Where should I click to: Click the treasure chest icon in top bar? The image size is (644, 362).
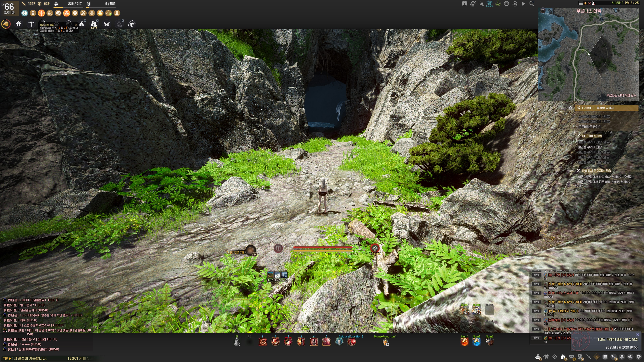[464, 4]
